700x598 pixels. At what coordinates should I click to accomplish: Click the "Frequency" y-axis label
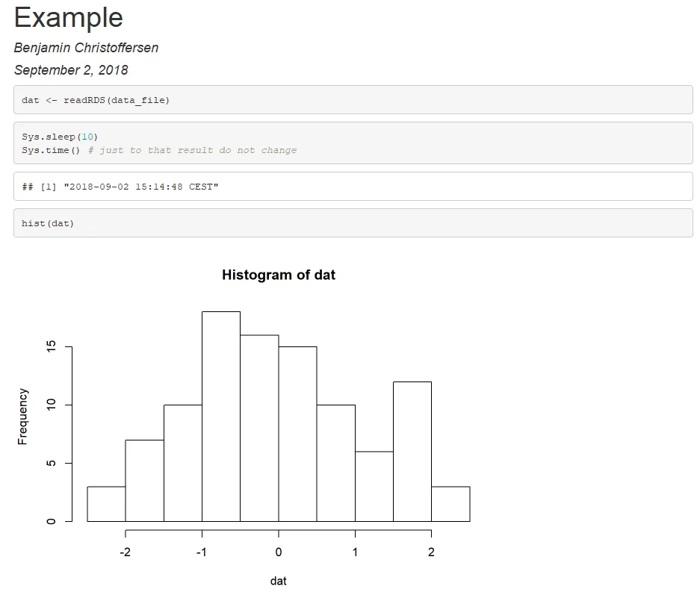coord(23,417)
